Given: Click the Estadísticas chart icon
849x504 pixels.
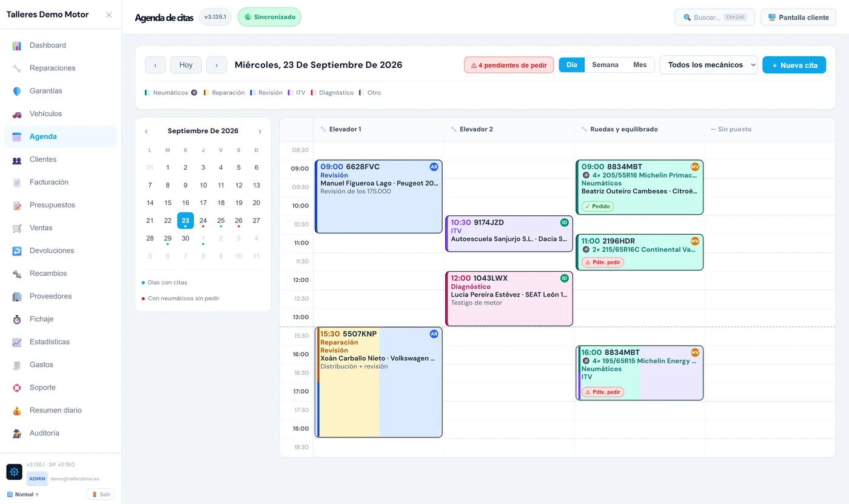Looking at the screenshot, I should click(x=17, y=342).
